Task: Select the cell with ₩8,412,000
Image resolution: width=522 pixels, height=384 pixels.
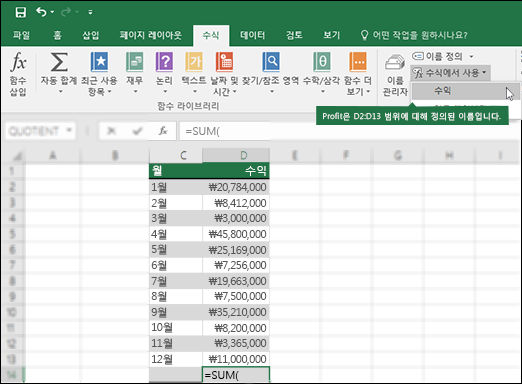Action: (236, 203)
